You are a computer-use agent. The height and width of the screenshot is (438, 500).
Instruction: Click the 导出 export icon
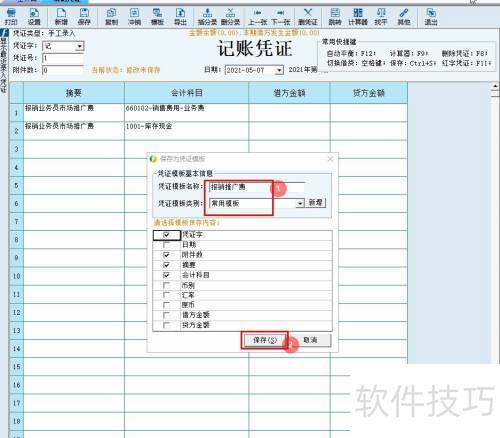pos(180,17)
